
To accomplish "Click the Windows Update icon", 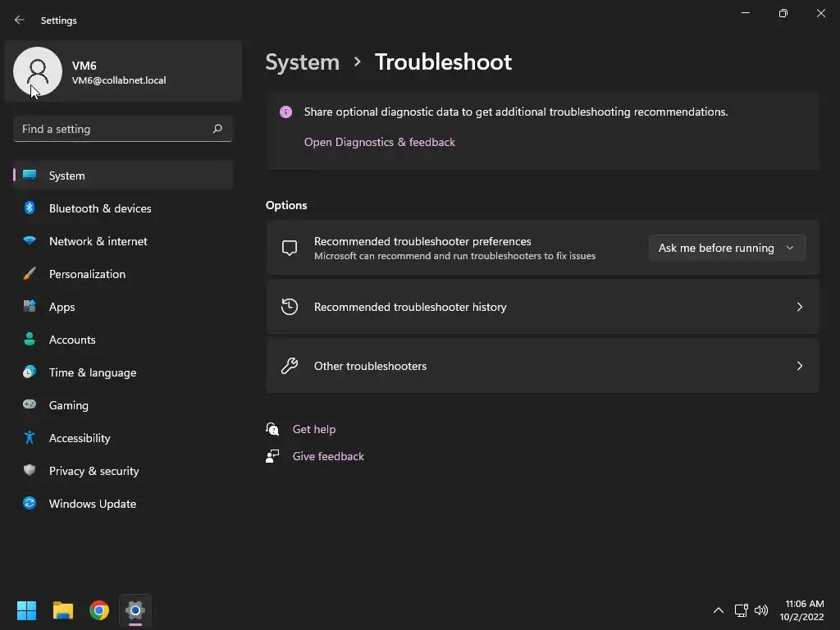I will tap(30, 504).
